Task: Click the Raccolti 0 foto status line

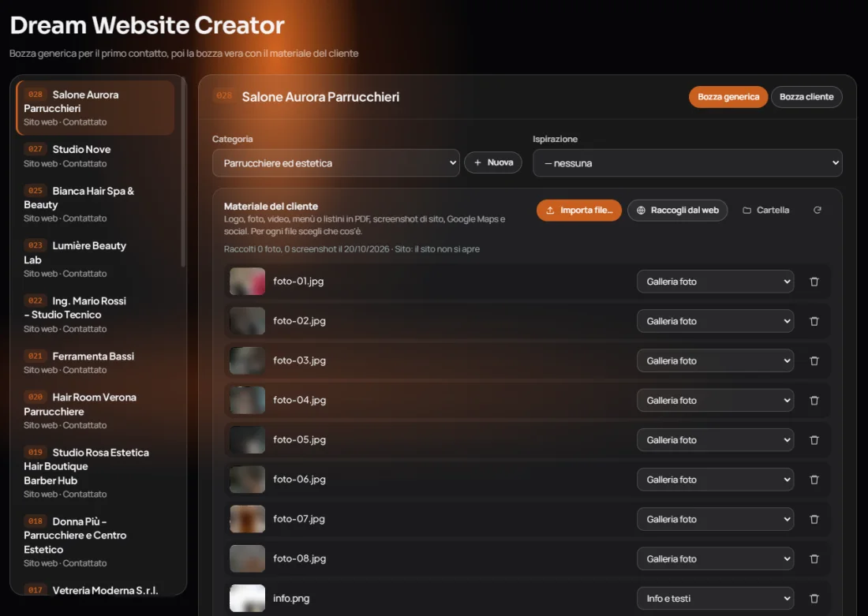Action: point(351,249)
